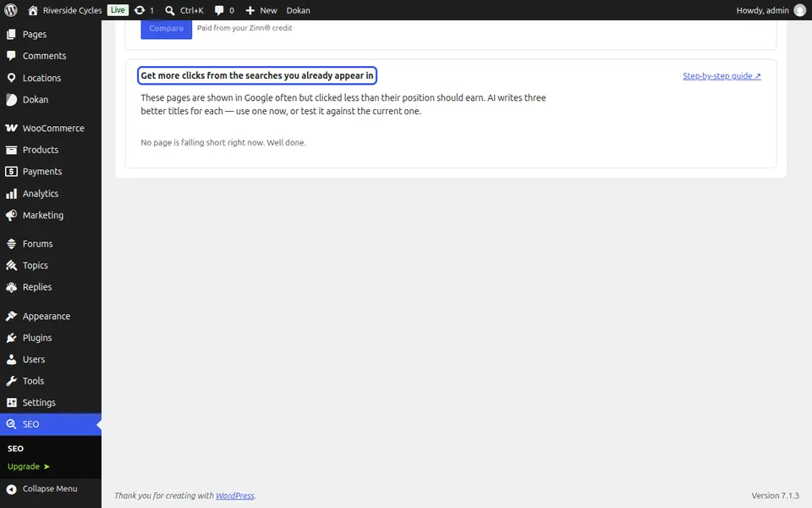
Task: Open the Marketing megaphone icon
Action: pyautogui.click(x=11, y=215)
